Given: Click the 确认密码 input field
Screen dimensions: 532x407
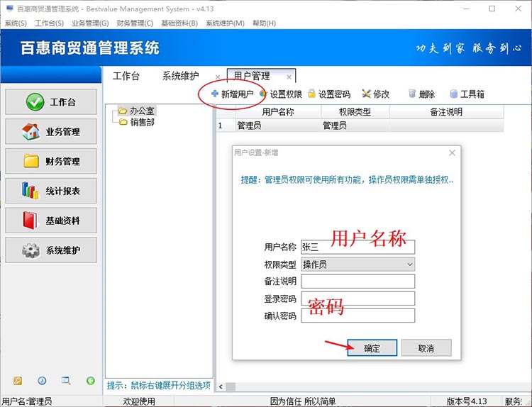Looking at the screenshot, I should coord(358,316).
